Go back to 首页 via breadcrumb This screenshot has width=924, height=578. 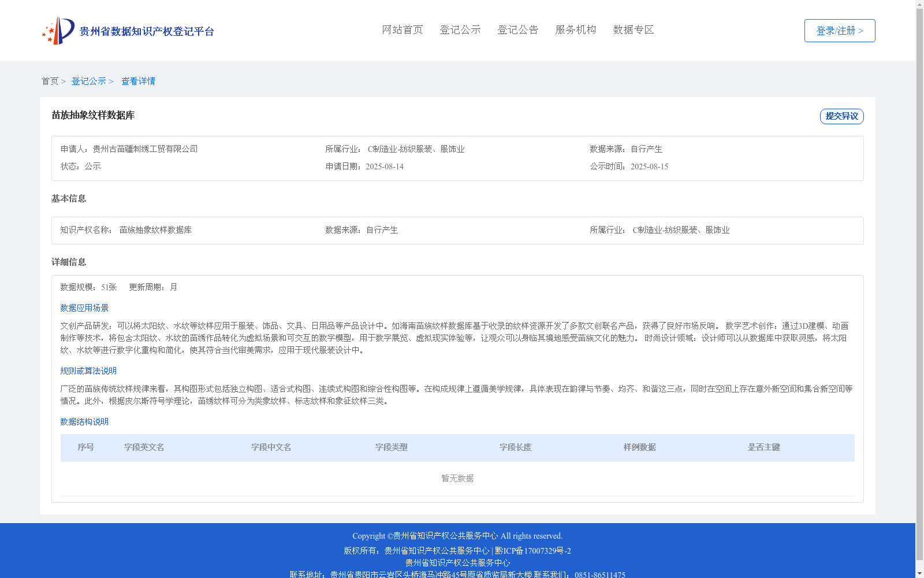(x=50, y=81)
